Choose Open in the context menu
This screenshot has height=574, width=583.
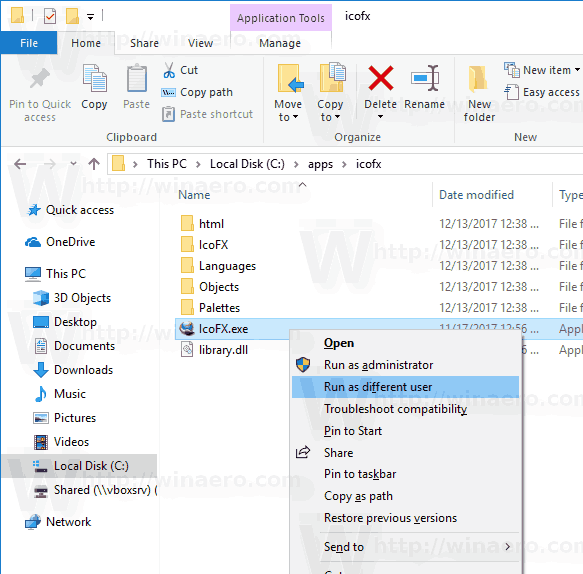tap(405, 343)
